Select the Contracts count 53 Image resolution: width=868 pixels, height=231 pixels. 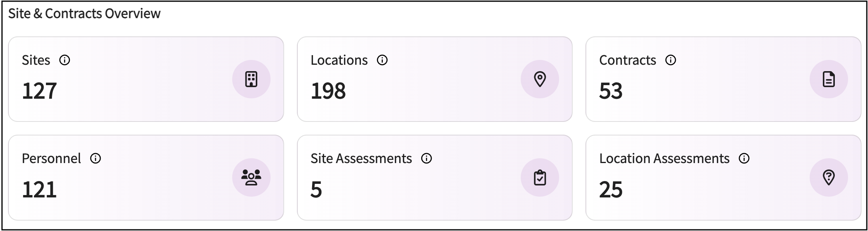click(611, 91)
